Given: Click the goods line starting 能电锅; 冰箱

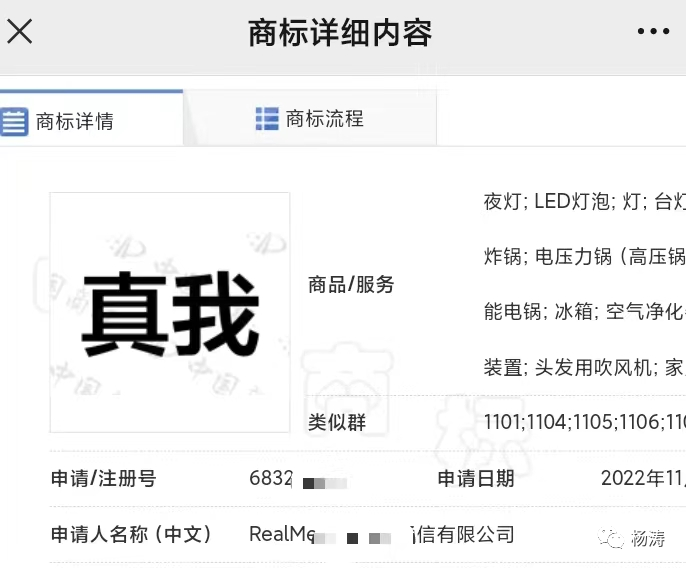Looking at the screenshot, I should point(584,312).
